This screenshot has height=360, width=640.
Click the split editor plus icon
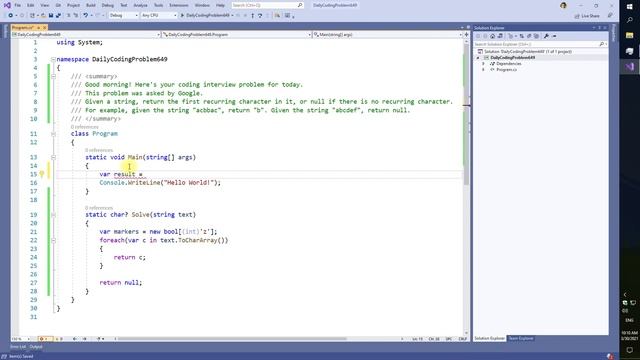click(x=466, y=35)
